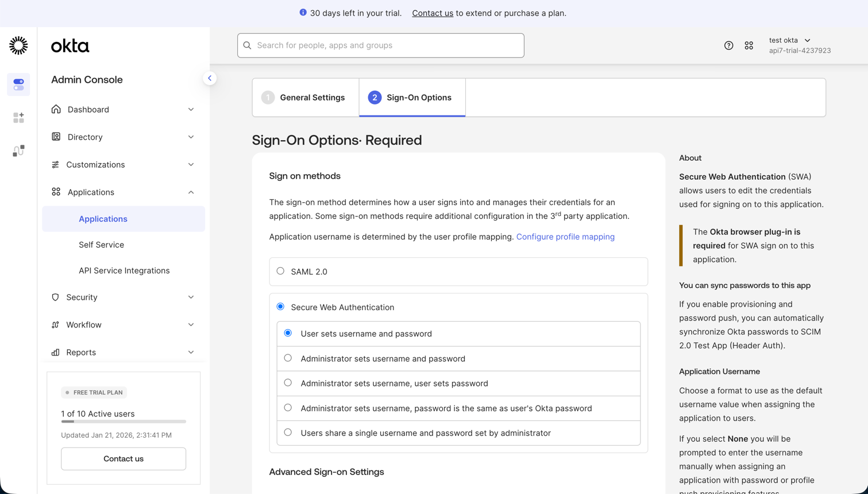Click the workflow connector icon in the left rail
The height and width of the screenshot is (494, 868).
18,150
